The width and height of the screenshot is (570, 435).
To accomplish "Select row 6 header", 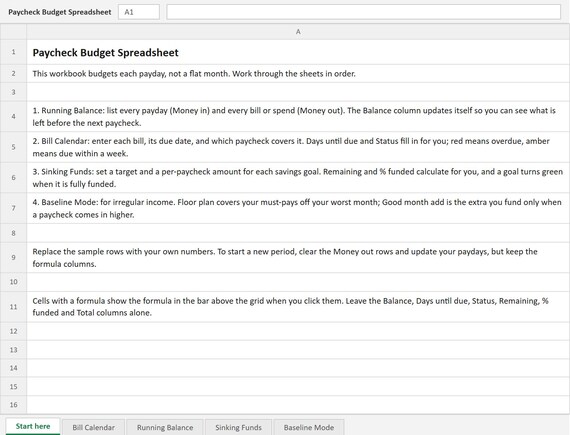I will click(13, 177).
